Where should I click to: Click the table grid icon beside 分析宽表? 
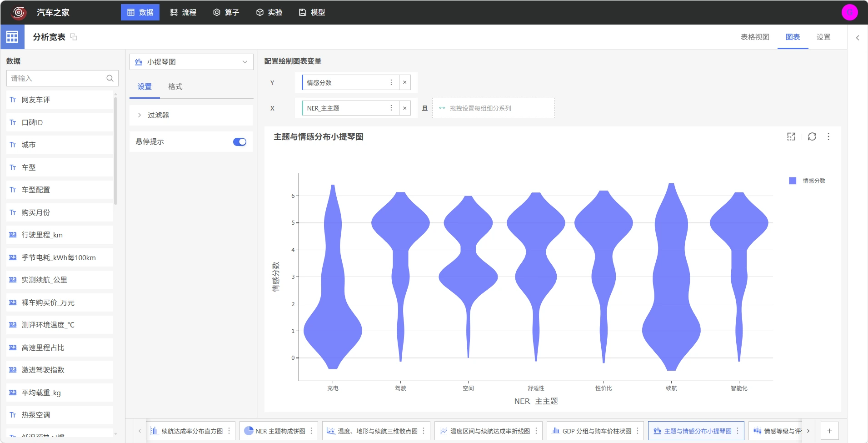point(12,37)
